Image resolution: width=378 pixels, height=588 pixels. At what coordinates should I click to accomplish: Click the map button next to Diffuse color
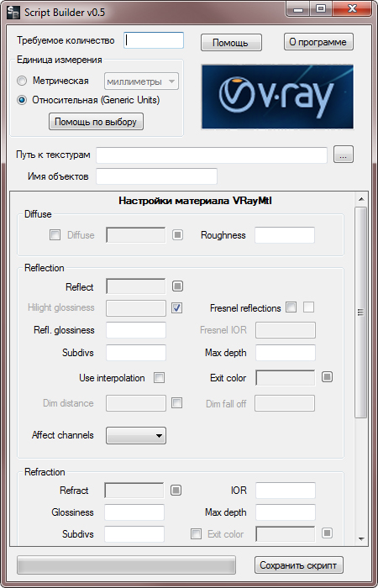point(178,235)
